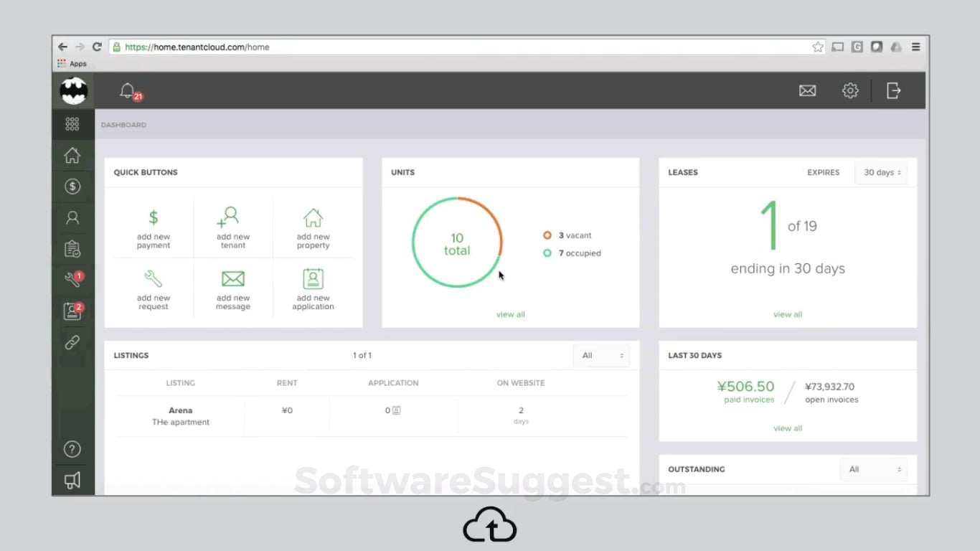980x551 pixels.
Task: Open the Apps bookmark in the browser bar
Action: pyautogui.click(x=72, y=63)
